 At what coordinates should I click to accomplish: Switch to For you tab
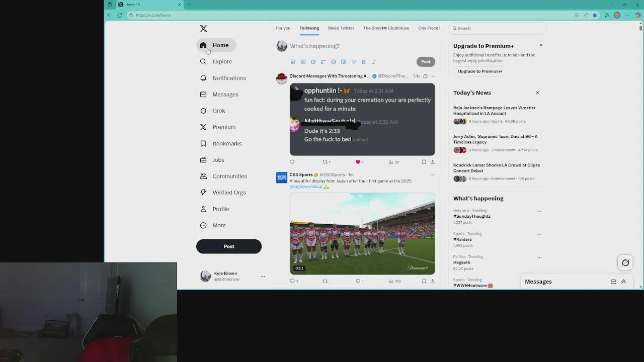pyautogui.click(x=283, y=28)
